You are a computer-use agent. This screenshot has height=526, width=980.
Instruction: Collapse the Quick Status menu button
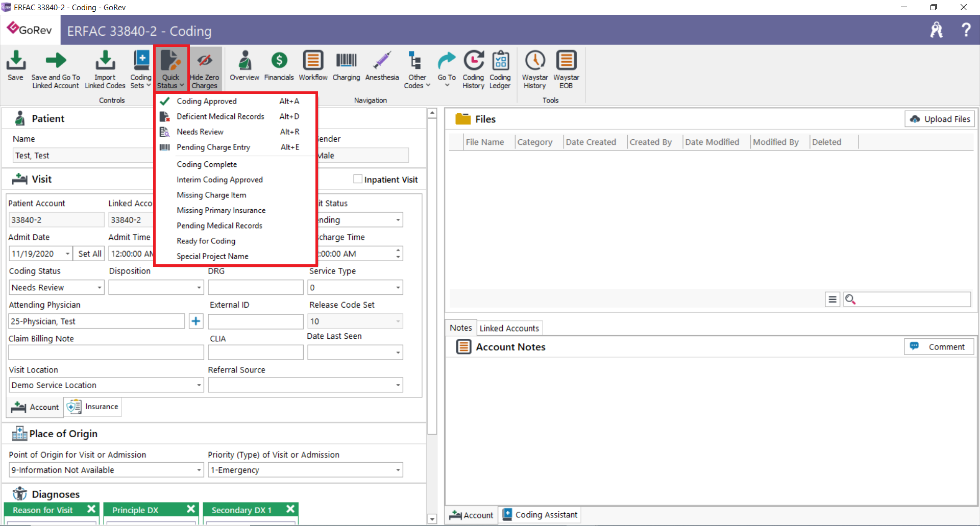click(x=171, y=70)
